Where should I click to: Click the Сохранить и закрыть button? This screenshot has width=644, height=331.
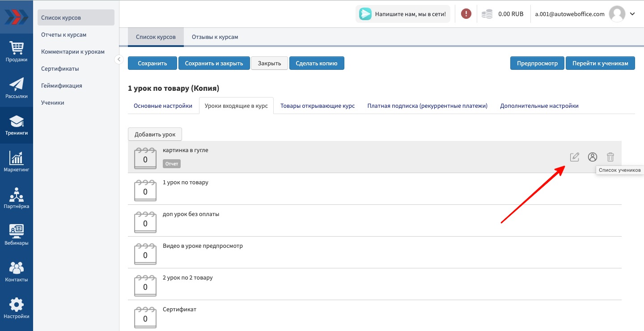214,64
